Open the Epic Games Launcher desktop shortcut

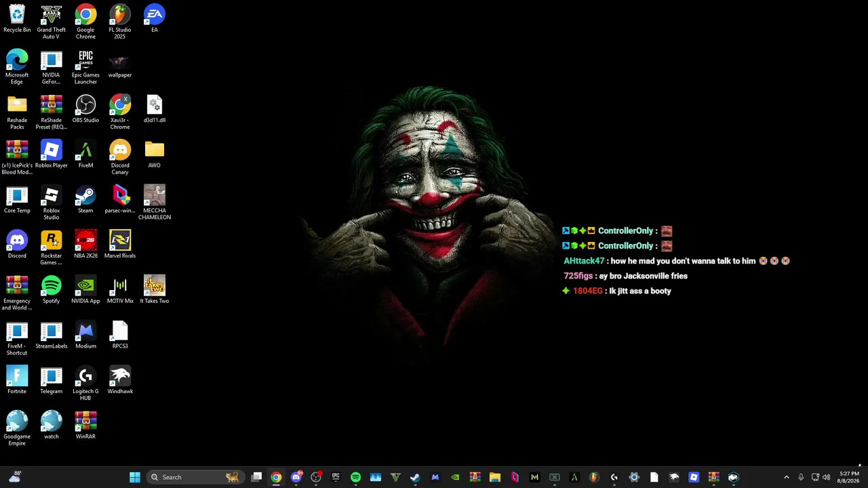(x=85, y=67)
